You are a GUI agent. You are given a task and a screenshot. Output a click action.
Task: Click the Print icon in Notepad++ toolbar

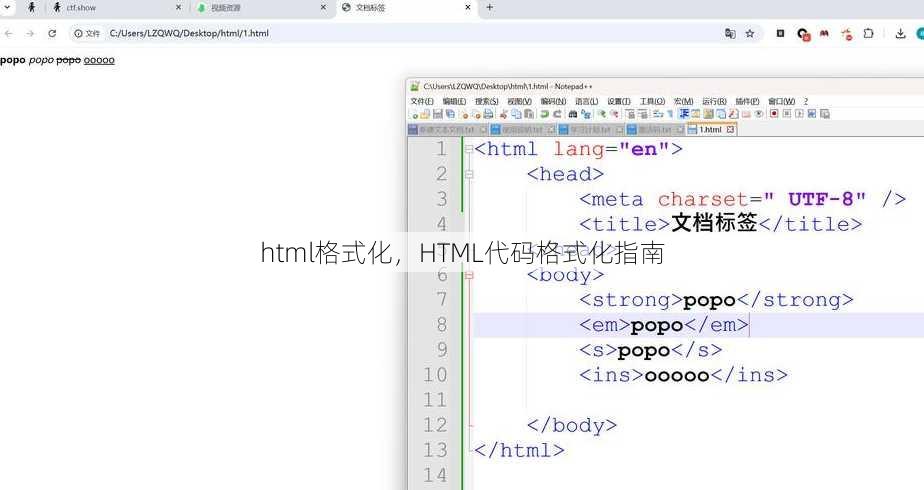tap(489, 114)
